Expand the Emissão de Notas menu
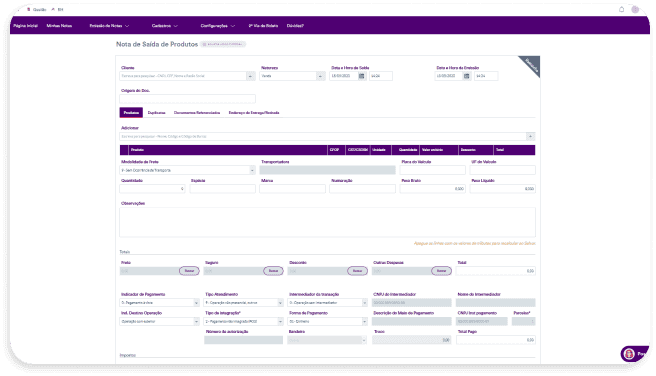This screenshot has height=376, width=656. tap(109, 26)
